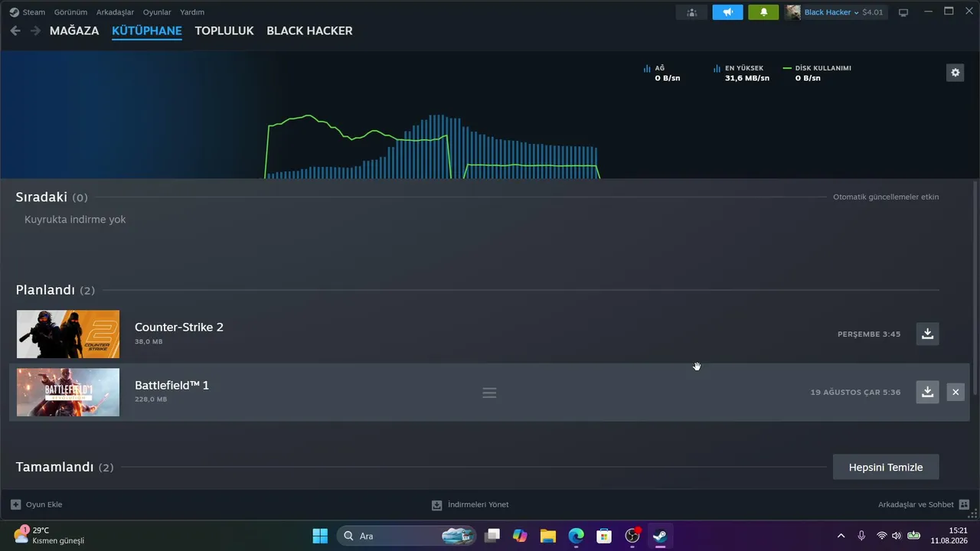Viewport: 980px width, 551px height.
Task: Click the Counter-Strike 2 thumbnail
Action: 68,334
